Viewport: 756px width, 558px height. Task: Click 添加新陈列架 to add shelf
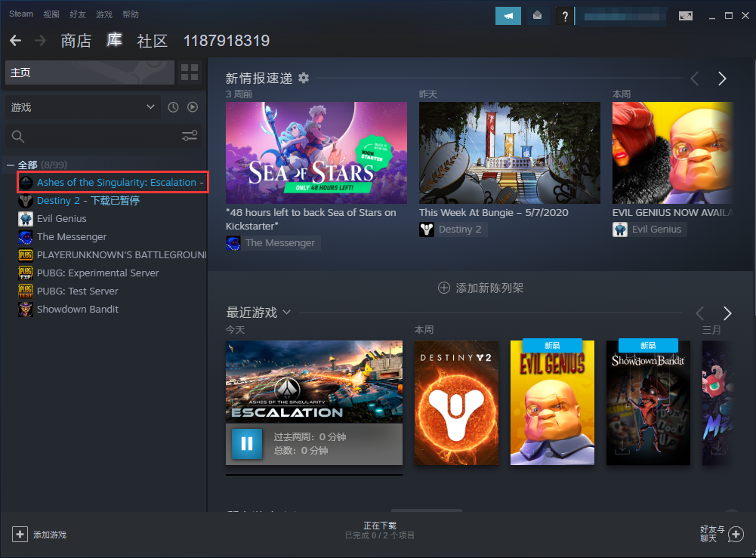pos(480,288)
